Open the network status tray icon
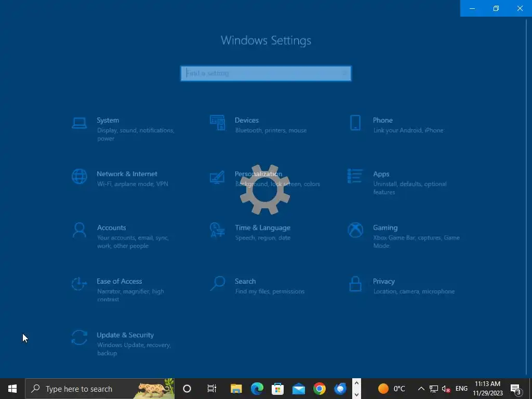Viewport: 532px width, 399px height. pos(434,389)
